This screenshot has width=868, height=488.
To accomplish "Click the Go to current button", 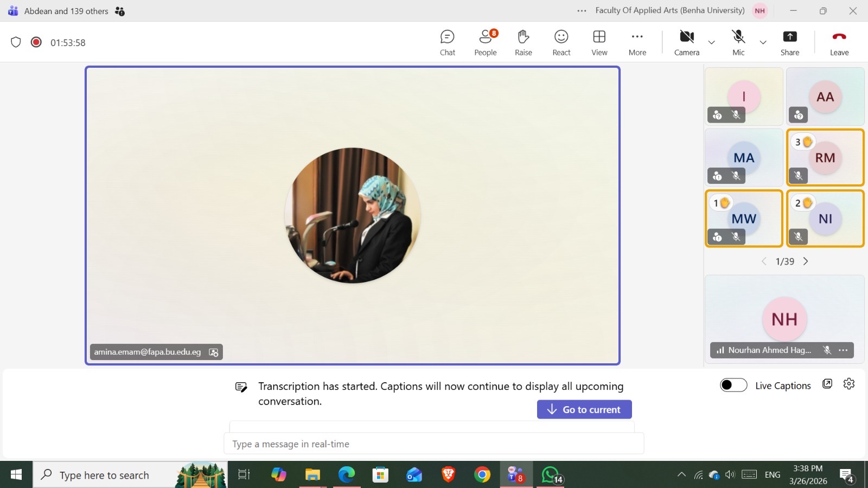I will 584,409.
